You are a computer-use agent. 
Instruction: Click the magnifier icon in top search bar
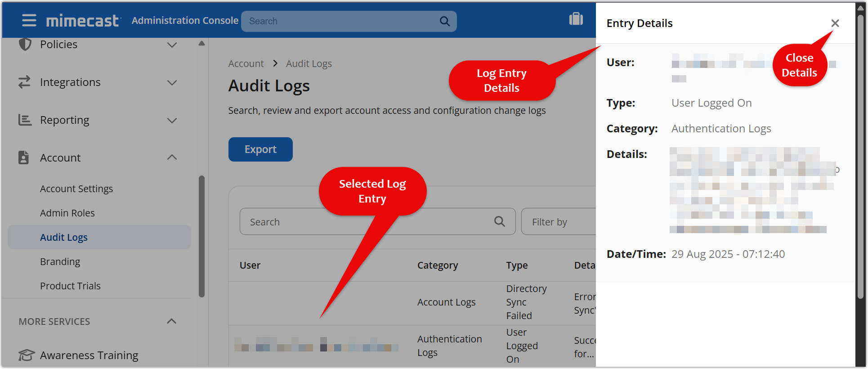click(444, 21)
